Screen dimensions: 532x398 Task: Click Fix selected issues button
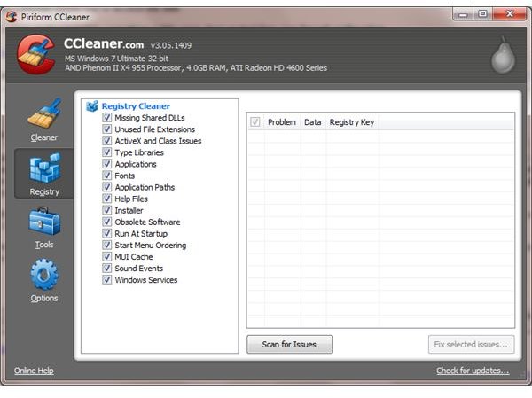(x=472, y=345)
